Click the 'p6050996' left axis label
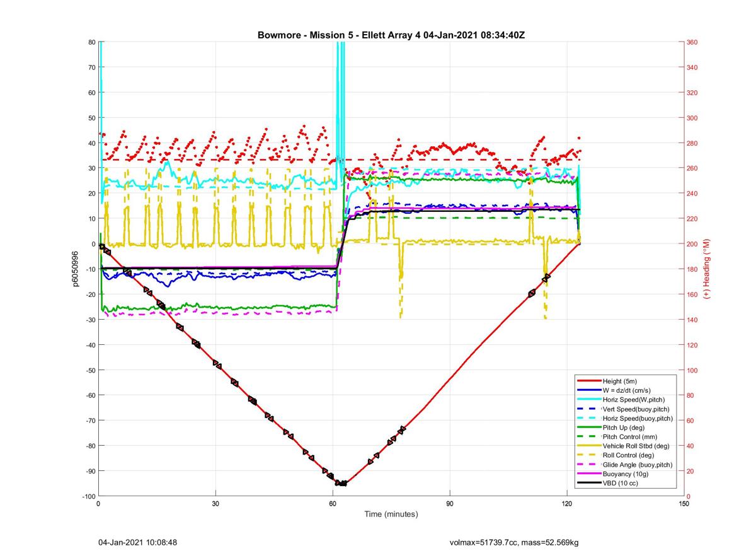Image resolution: width=756 pixels, height=558 pixels. point(75,269)
